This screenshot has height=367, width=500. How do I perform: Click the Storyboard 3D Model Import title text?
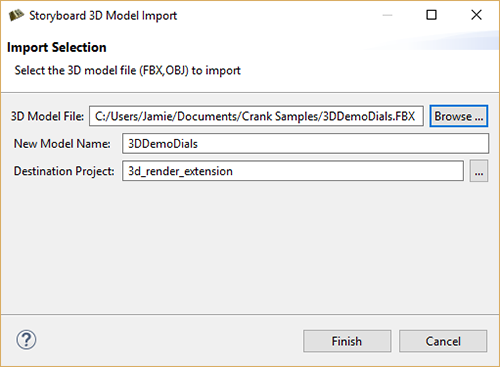point(103,16)
